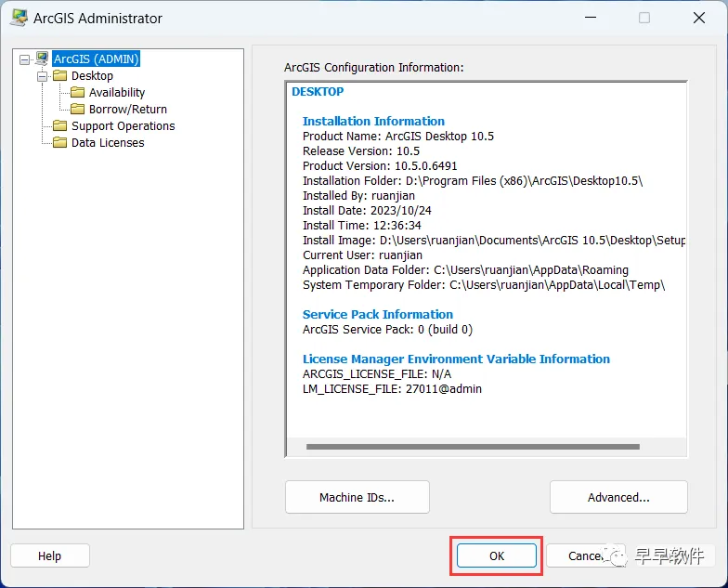Open the Machine IDs dialog
The image size is (728, 588).
coord(357,497)
